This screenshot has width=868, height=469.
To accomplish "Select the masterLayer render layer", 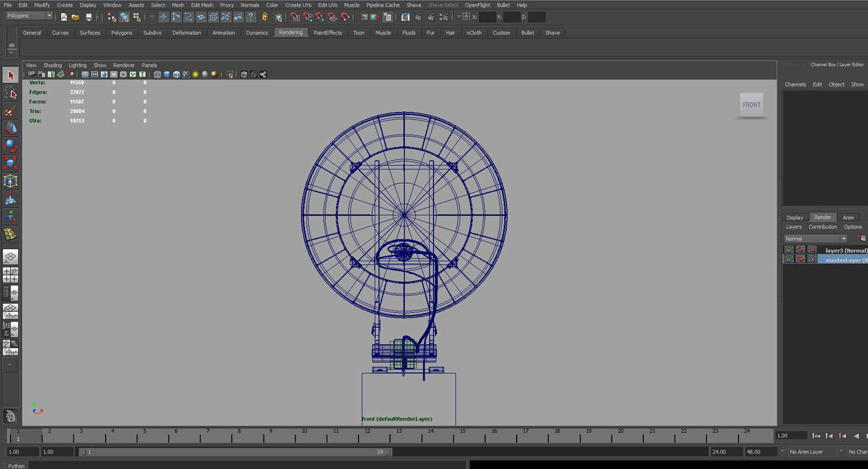I will coord(825,260).
